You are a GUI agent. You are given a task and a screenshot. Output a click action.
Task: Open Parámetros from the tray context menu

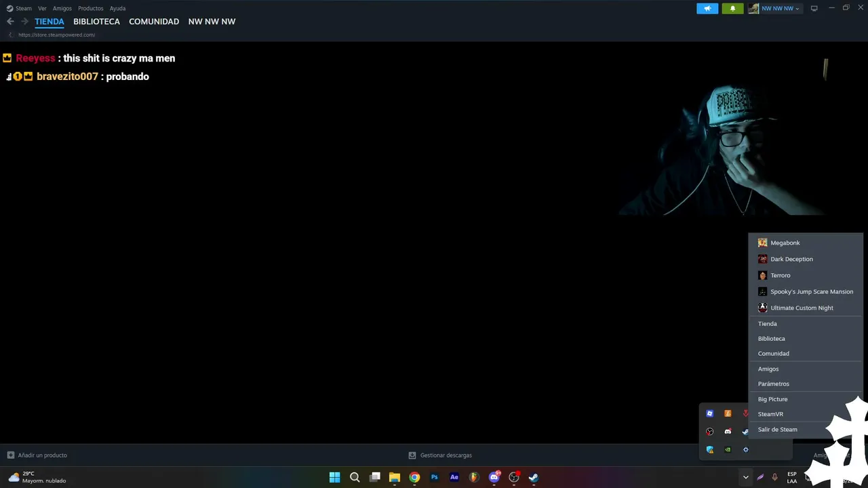point(806,384)
